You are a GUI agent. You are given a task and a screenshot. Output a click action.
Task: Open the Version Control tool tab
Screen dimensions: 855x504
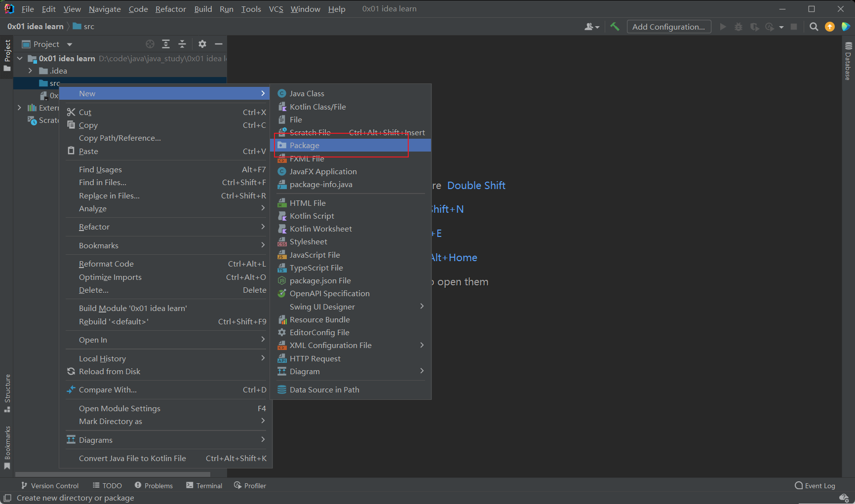(x=50, y=486)
